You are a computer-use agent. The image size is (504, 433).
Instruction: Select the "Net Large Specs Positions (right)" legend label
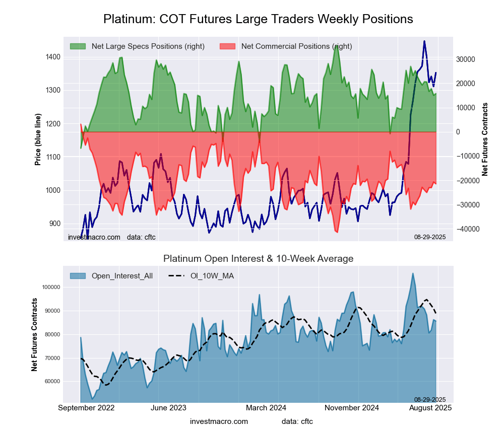148,46
